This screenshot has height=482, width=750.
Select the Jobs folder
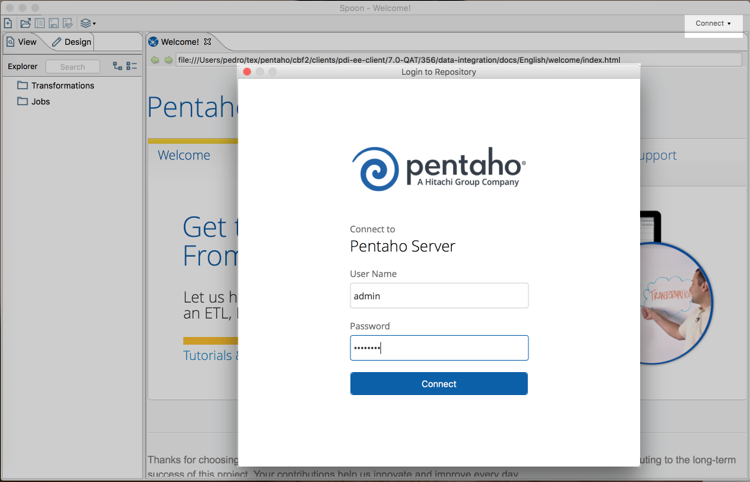click(33, 101)
